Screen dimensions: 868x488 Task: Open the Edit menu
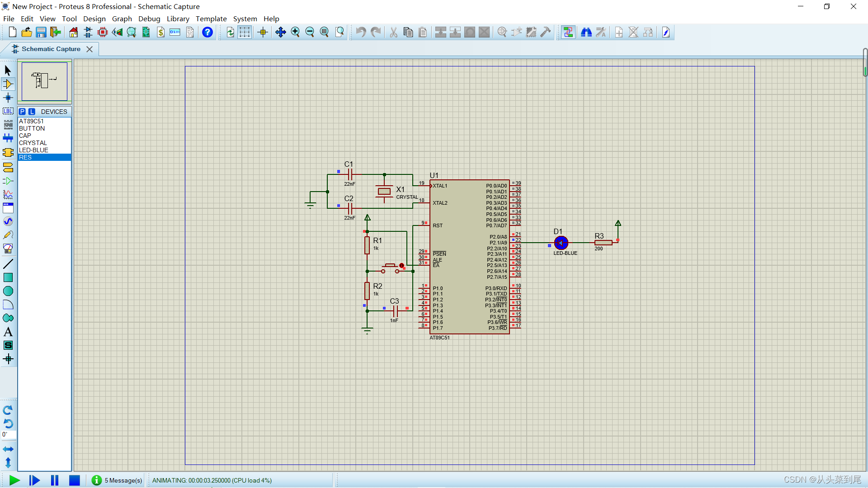click(x=27, y=19)
